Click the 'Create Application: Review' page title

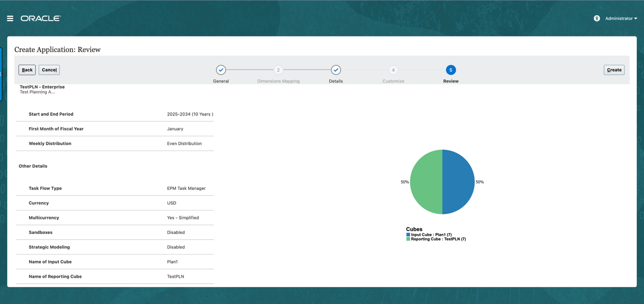(x=57, y=49)
